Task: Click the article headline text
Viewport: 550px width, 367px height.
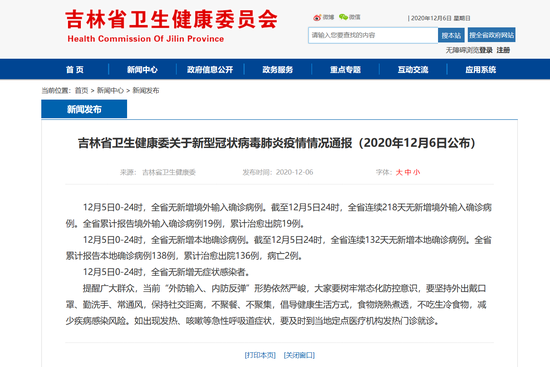Action: pos(277,143)
